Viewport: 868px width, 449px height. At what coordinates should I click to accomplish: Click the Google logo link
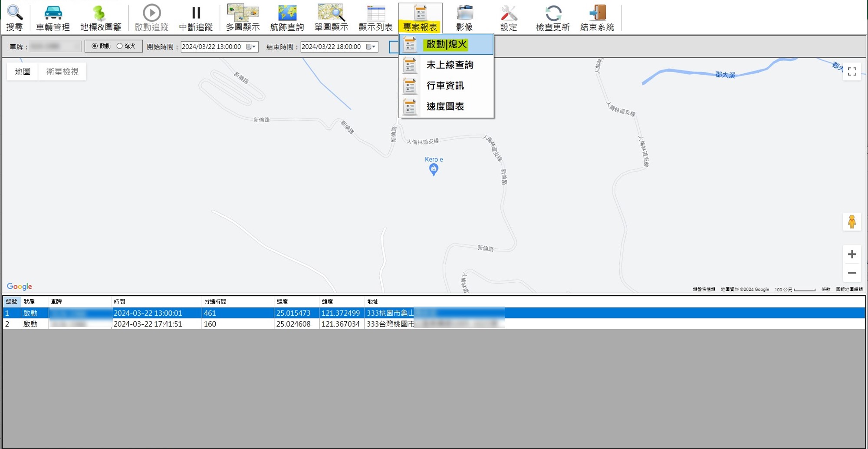(20, 287)
